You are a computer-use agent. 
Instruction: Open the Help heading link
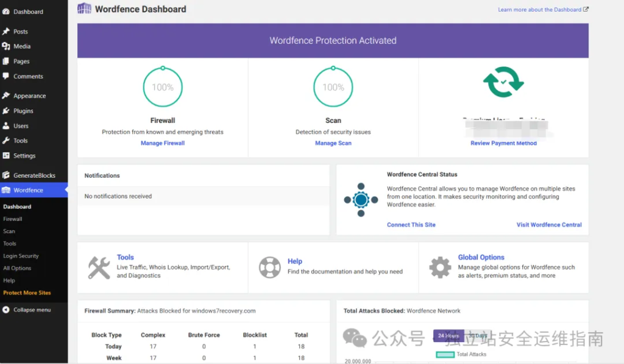tap(295, 262)
